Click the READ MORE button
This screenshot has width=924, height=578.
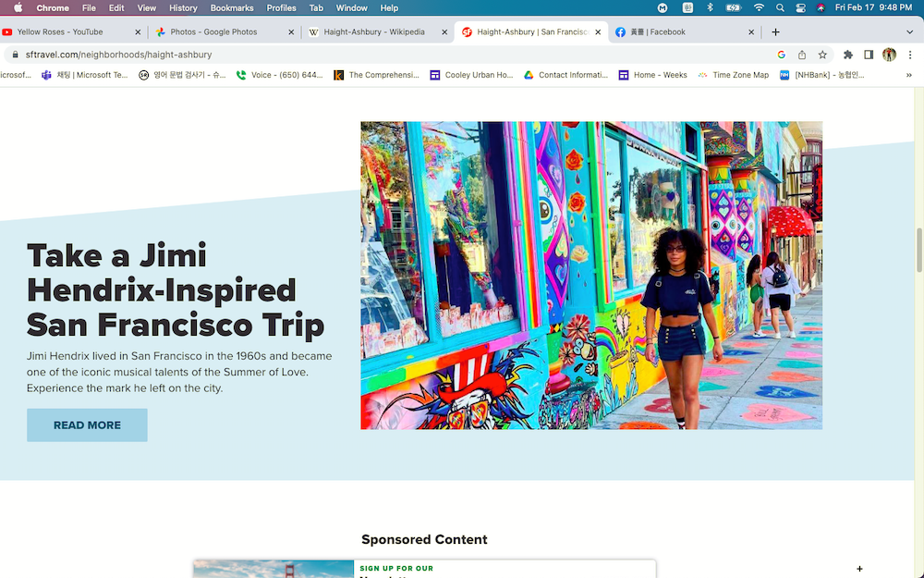(87, 425)
